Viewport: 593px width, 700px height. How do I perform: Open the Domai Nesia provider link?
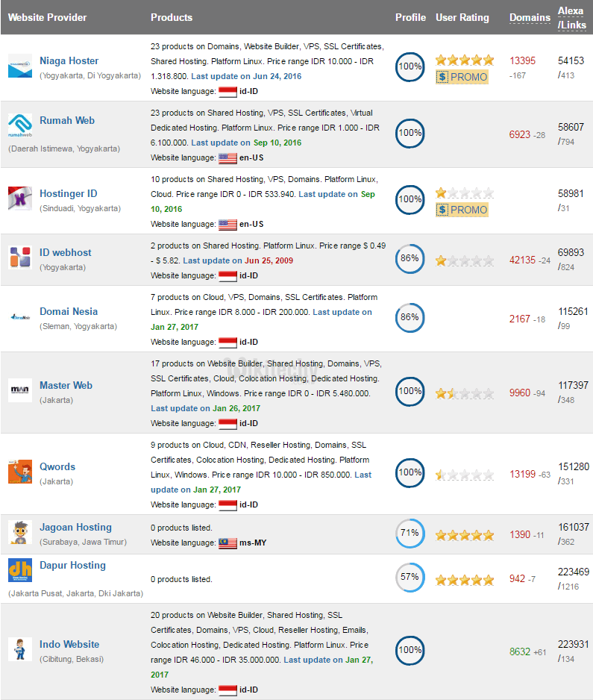coord(69,311)
